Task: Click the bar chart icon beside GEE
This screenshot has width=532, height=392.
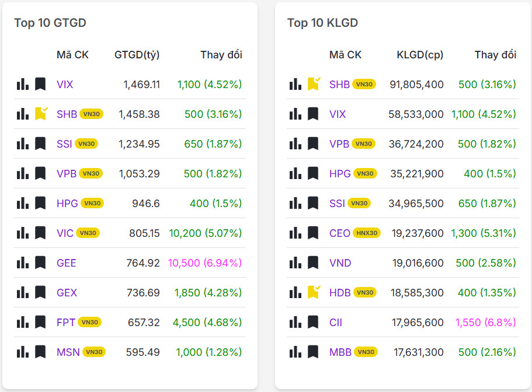Action: coord(23,263)
